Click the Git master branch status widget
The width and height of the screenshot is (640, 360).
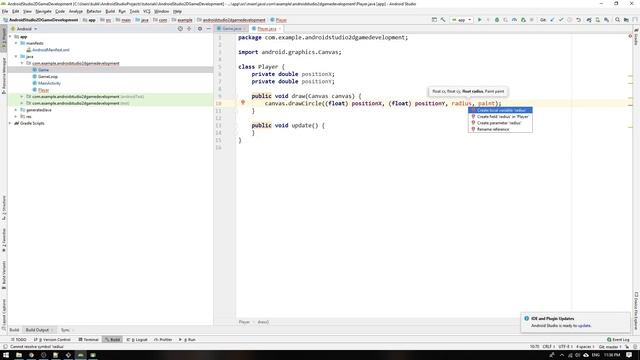click(610, 347)
